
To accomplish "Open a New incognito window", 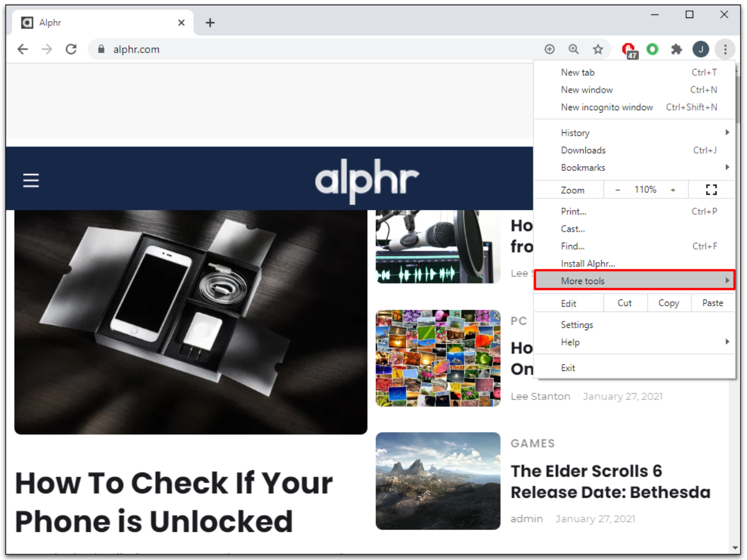I will [x=607, y=107].
